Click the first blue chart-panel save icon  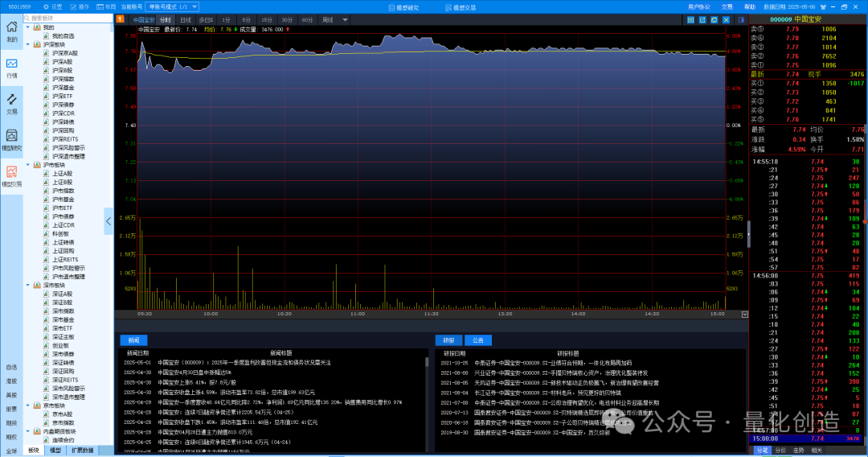pos(690,19)
